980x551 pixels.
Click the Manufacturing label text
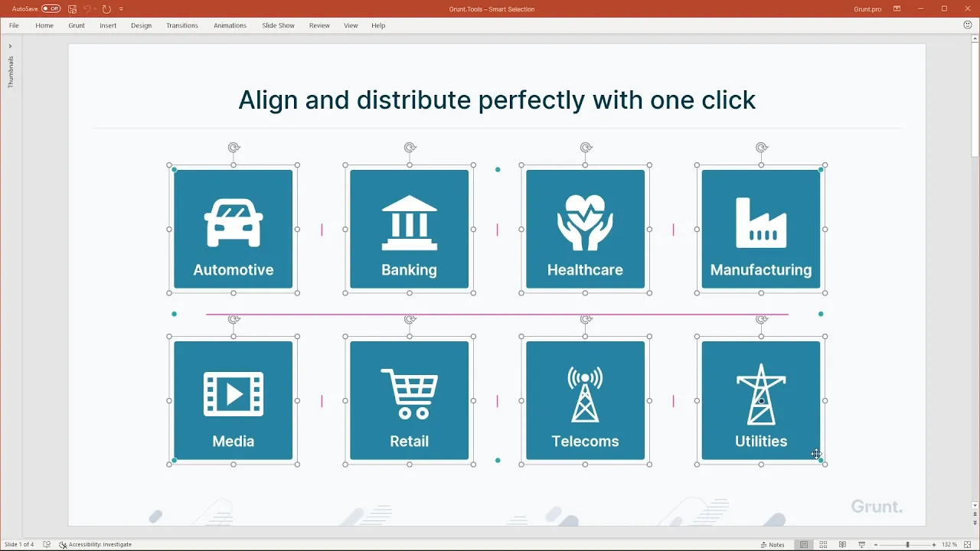[761, 269]
